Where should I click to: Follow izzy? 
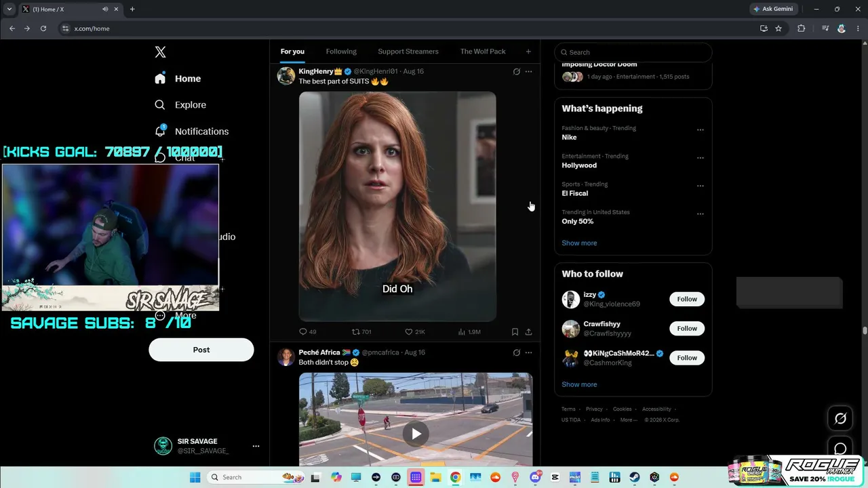[x=687, y=299]
